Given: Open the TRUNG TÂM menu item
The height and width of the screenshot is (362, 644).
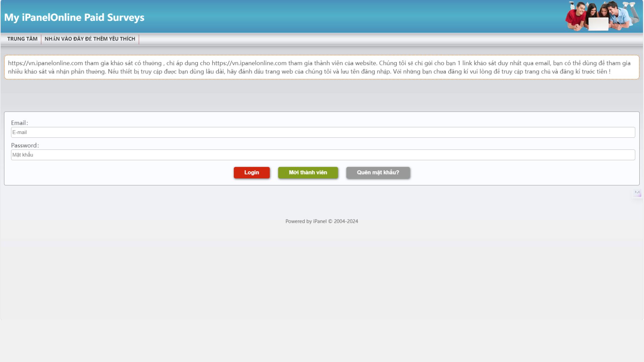Looking at the screenshot, I should 22,39.
